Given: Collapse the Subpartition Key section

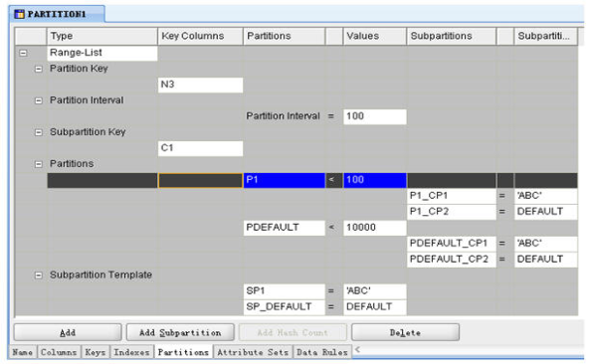Looking at the screenshot, I should point(39,132).
